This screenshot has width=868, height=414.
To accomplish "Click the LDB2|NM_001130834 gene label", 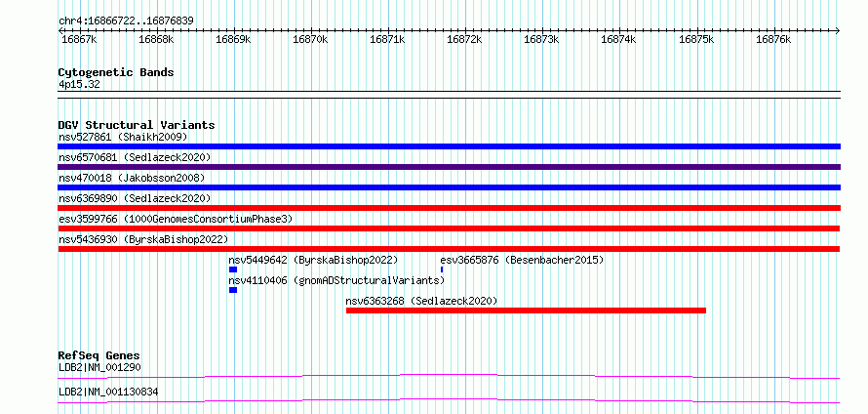I will 108,392.
